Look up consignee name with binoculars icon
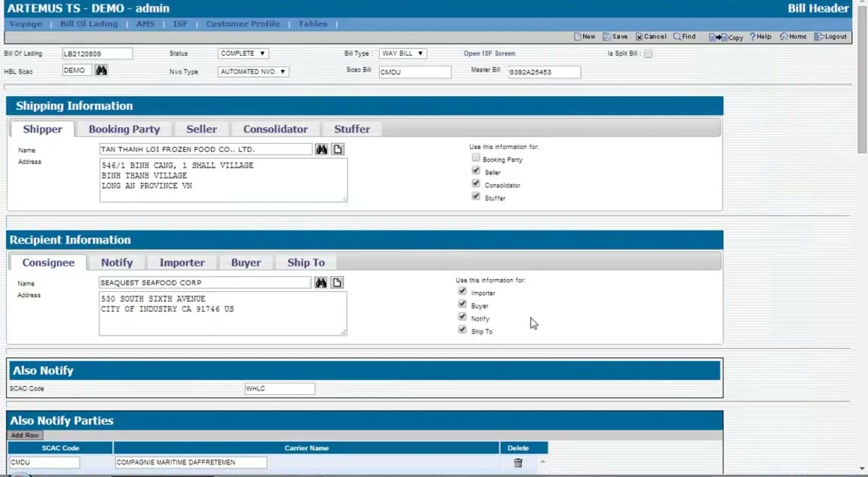This screenshot has width=868, height=477. (321, 283)
